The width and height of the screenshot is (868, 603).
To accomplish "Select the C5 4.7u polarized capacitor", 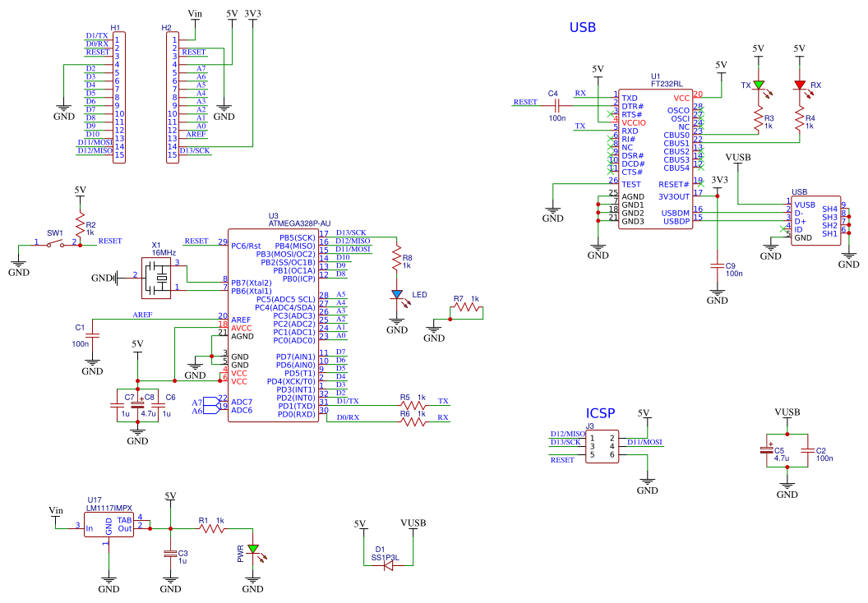I will click(x=767, y=450).
